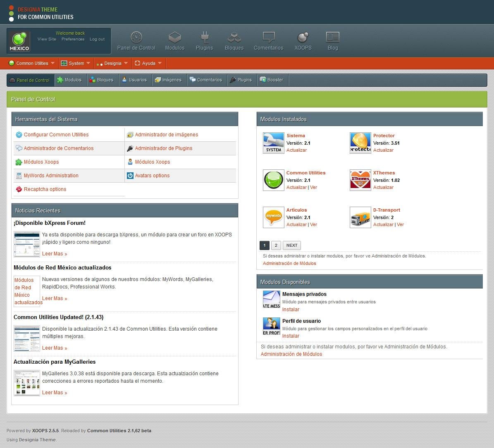This screenshot has width=494, height=448.
Task: Expand the Common Utilities menu
Action: (x=31, y=63)
